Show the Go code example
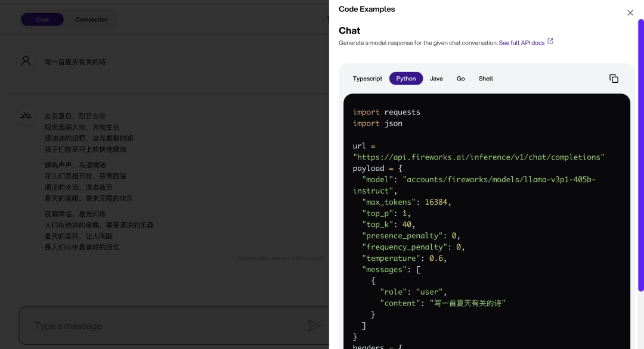The height and width of the screenshot is (349, 644). 461,79
